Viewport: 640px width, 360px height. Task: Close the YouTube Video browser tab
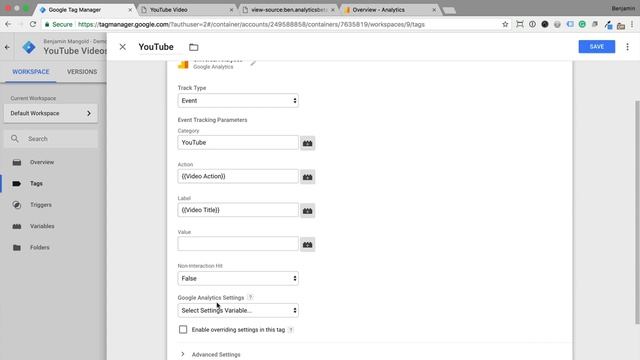(231, 10)
